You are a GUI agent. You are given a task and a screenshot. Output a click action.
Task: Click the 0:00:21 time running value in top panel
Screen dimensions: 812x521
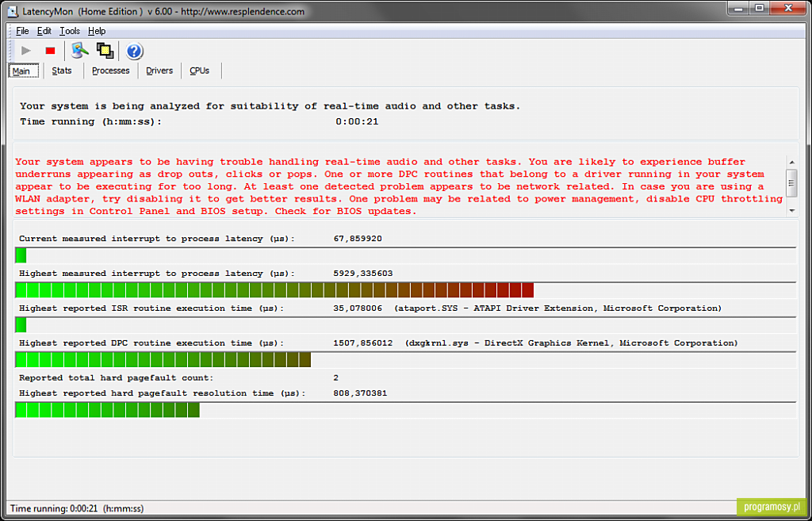point(357,121)
